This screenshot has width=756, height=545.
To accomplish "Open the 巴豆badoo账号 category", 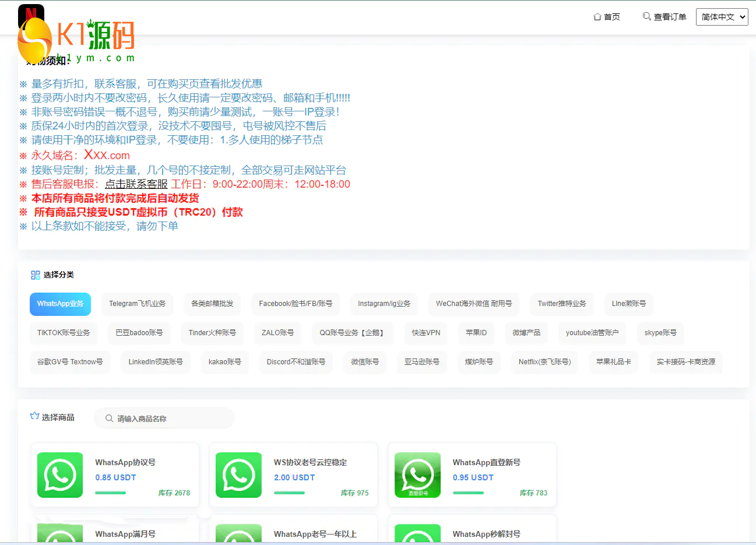I will 139,333.
